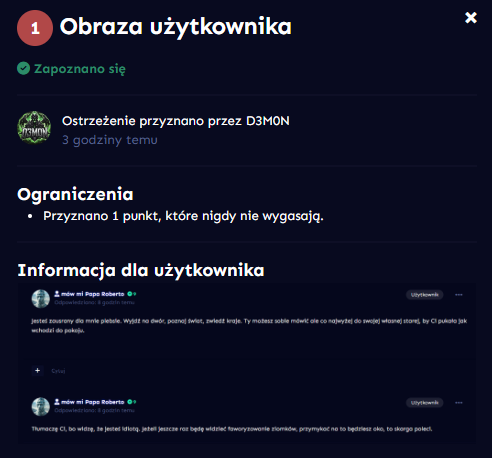Click the Cytuj quote link
The width and height of the screenshot is (492, 458).
pyautogui.click(x=58, y=371)
